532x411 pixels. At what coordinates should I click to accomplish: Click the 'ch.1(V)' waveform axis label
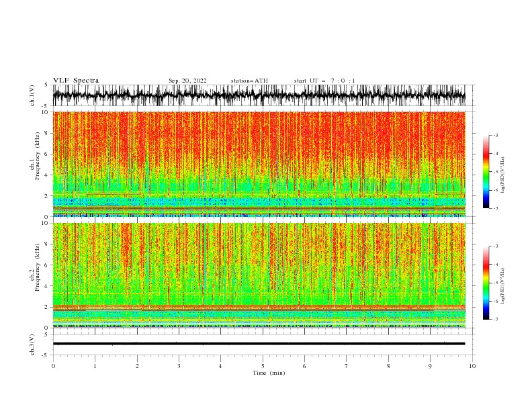pyautogui.click(x=32, y=95)
